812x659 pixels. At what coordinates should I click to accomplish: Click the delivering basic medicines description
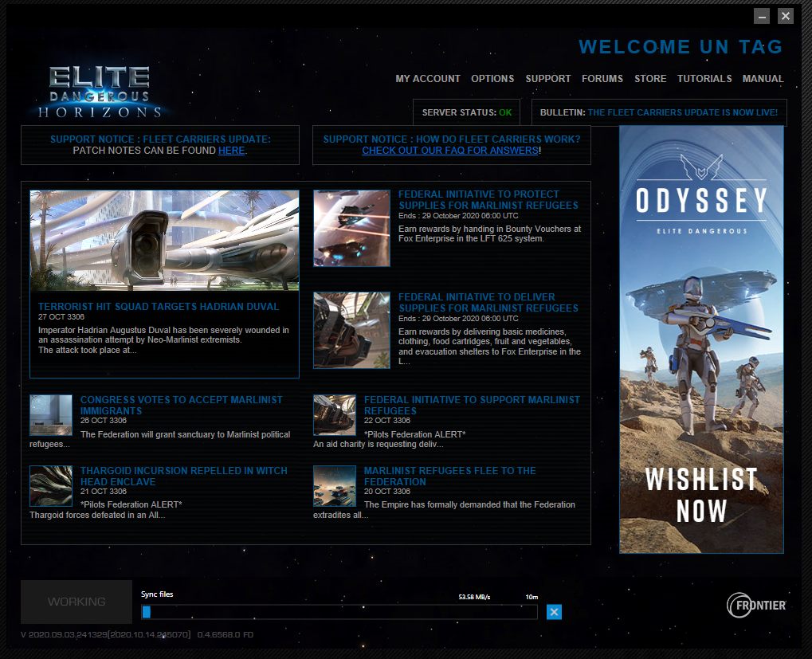click(x=489, y=347)
